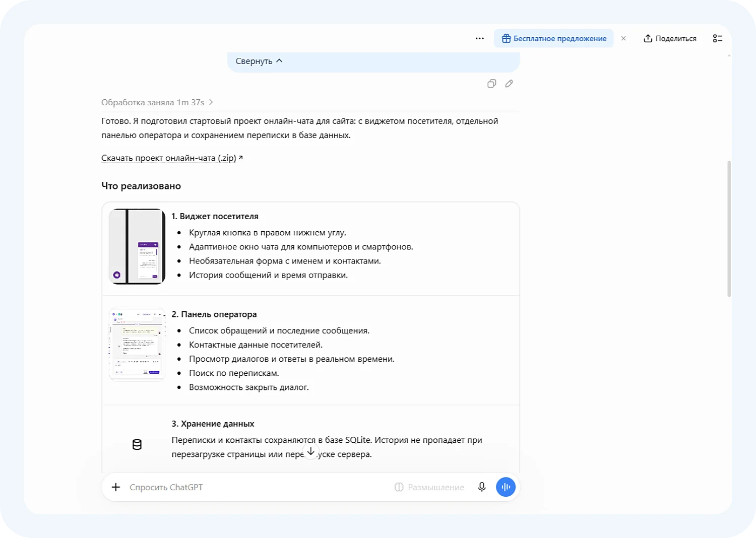Start dictation with the microphone icon
756x538 pixels.
[x=482, y=487]
